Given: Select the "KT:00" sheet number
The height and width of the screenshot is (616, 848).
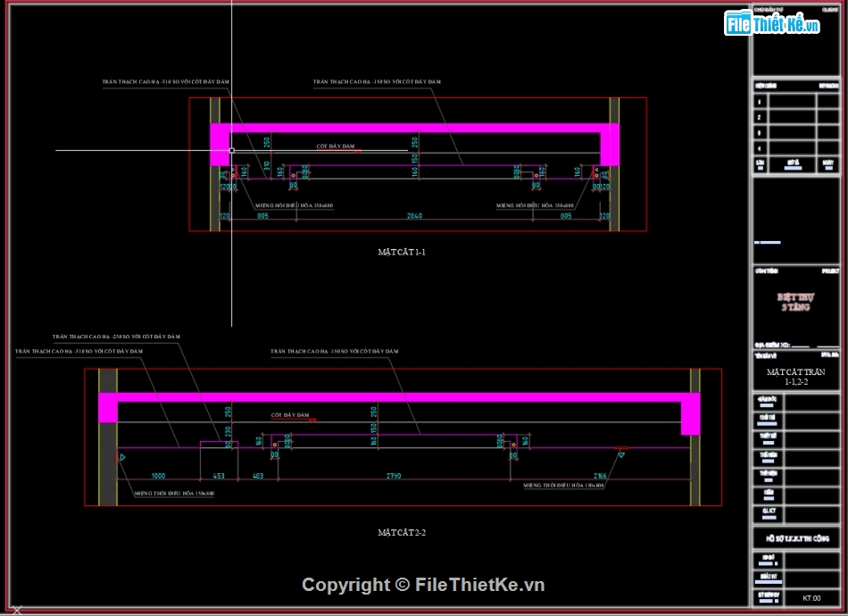Looking at the screenshot, I should 811,598.
